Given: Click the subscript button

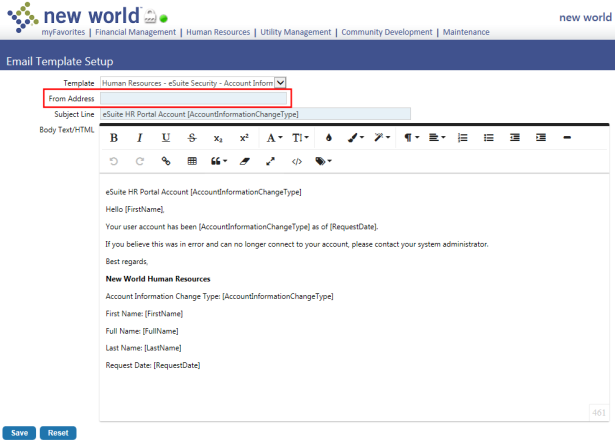Looking at the screenshot, I should (x=218, y=137).
